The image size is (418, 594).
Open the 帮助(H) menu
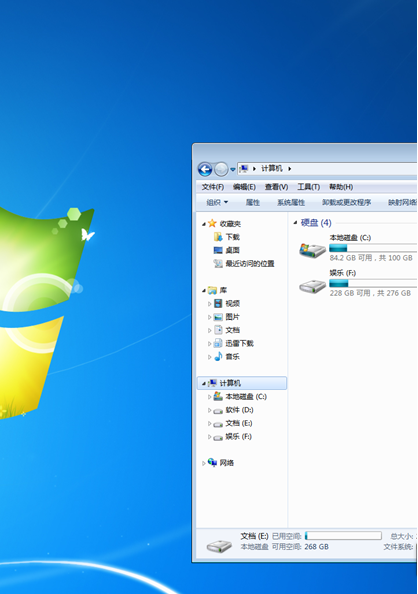341,187
